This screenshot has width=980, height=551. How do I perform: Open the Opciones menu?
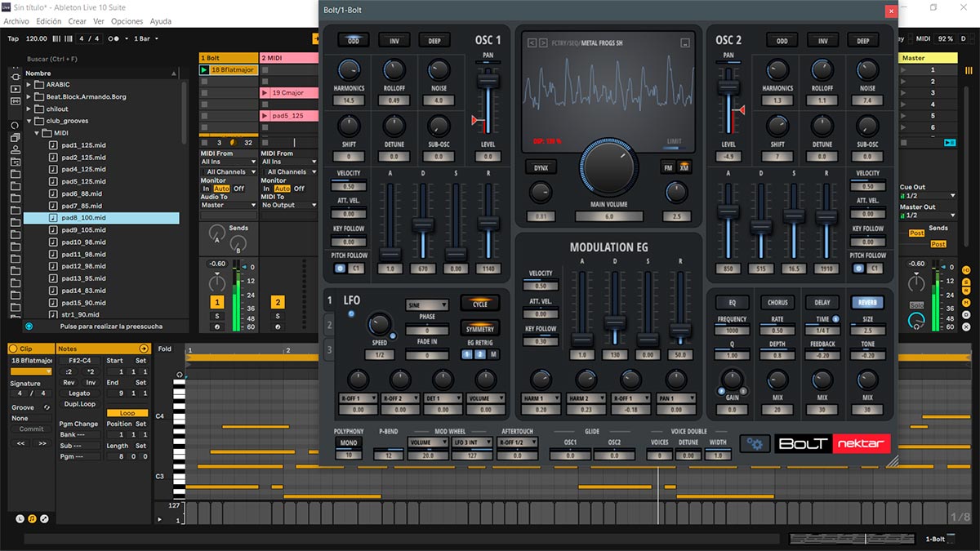pos(127,21)
